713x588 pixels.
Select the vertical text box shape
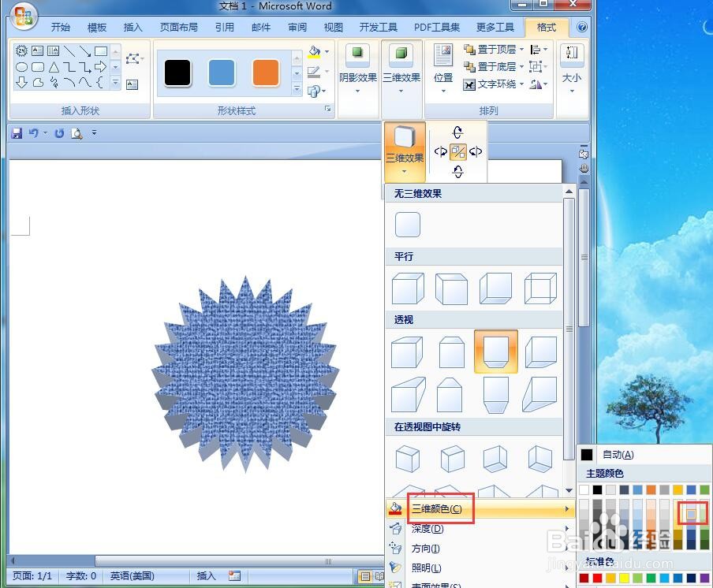pos(53,50)
